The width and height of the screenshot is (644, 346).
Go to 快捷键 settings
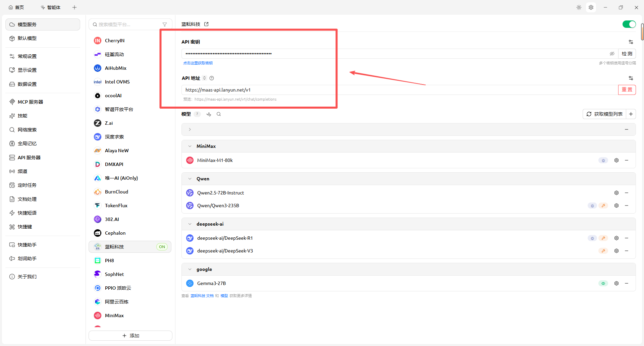coord(43,227)
